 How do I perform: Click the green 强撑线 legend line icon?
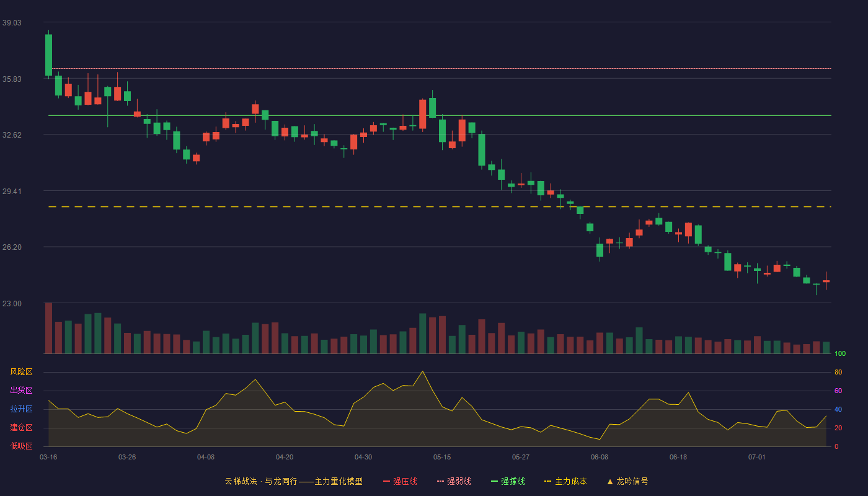pos(495,481)
